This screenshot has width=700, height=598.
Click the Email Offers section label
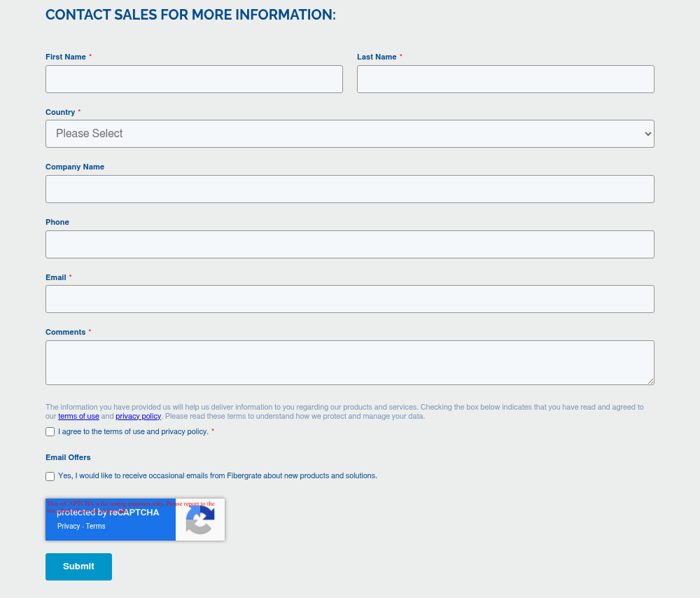pyautogui.click(x=68, y=458)
